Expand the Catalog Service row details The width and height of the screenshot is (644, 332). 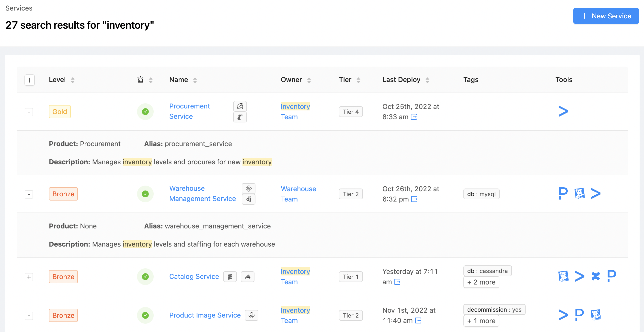(x=29, y=277)
